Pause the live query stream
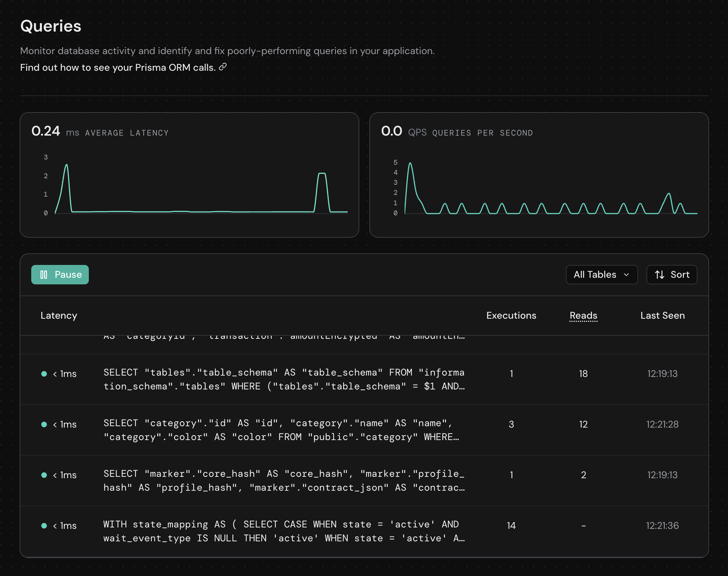Image resolution: width=728 pixels, height=576 pixels. 60,275
